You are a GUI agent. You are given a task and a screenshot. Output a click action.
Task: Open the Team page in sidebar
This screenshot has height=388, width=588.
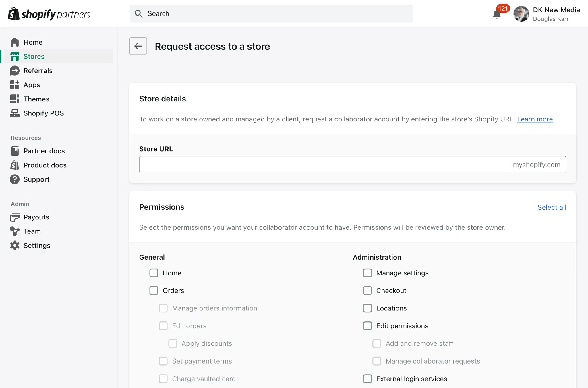pyautogui.click(x=32, y=231)
